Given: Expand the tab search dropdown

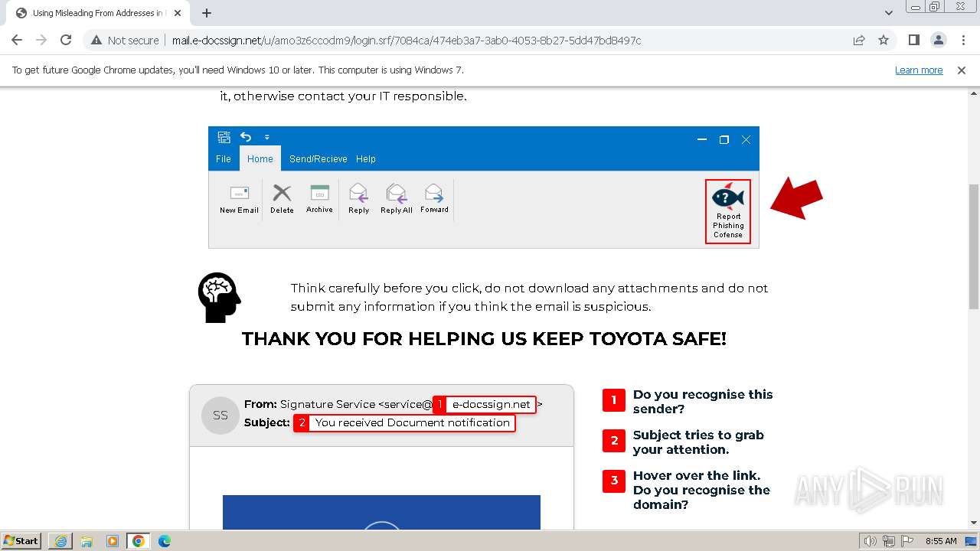Looking at the screenshot, I should point(888,13).
